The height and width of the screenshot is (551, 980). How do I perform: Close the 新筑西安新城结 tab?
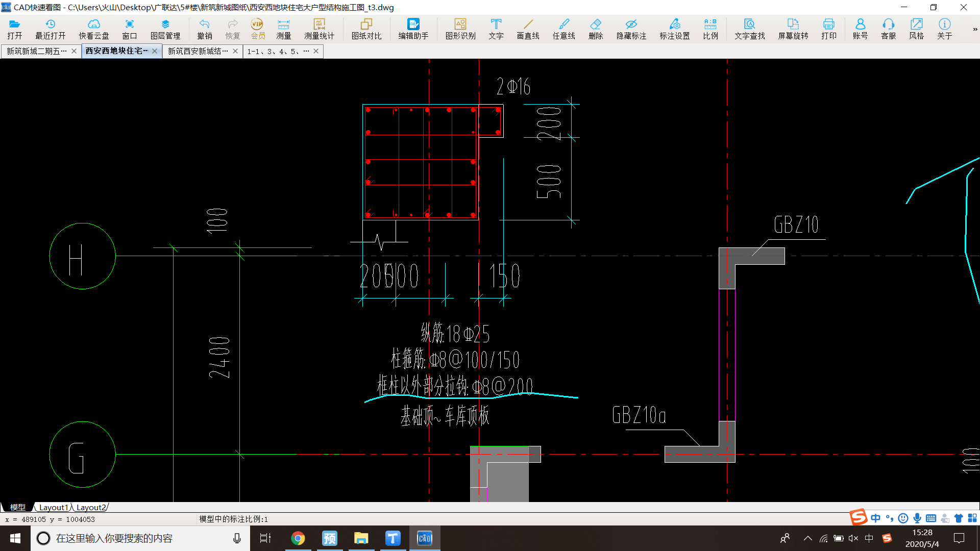235,51
